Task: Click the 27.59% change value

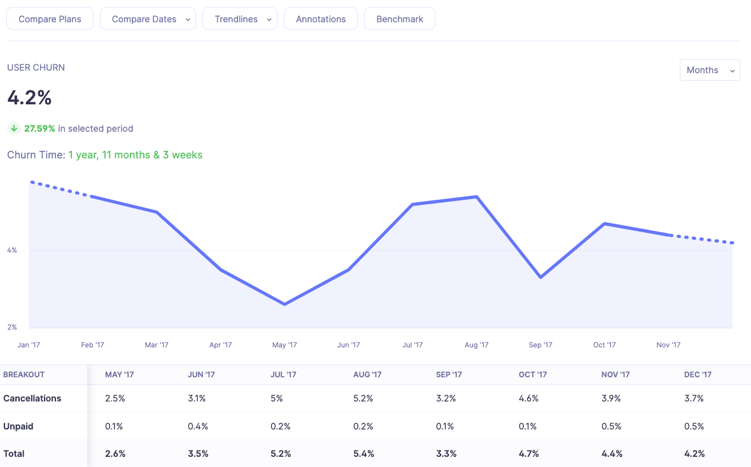Action: pos(39,128)
